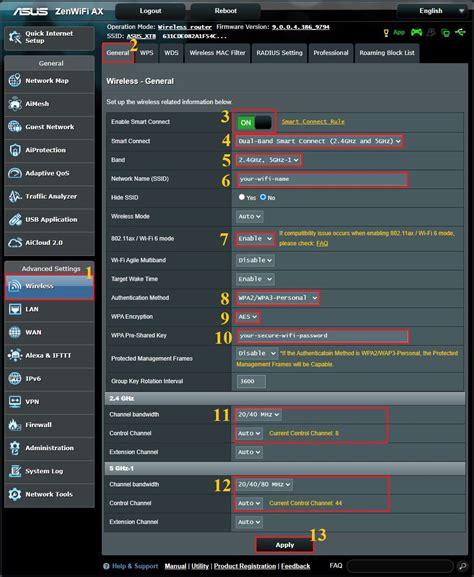Click the Network Tools icon
Image resolution: width=474 pixels, height=577 pixels.
[x=15, y=495]
